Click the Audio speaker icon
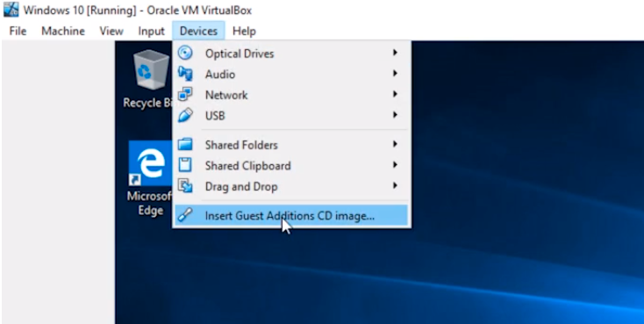The image size is (644, 324). pyautogui.click(x=185, y=74)
